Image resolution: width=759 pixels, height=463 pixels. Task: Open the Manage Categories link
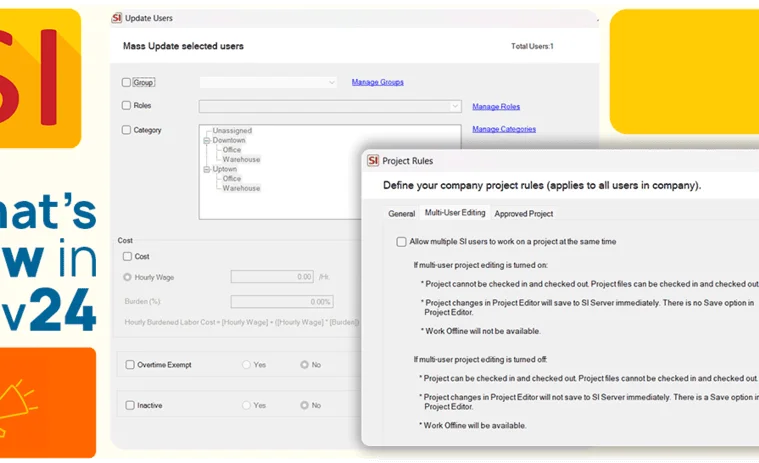click(504, 129)
